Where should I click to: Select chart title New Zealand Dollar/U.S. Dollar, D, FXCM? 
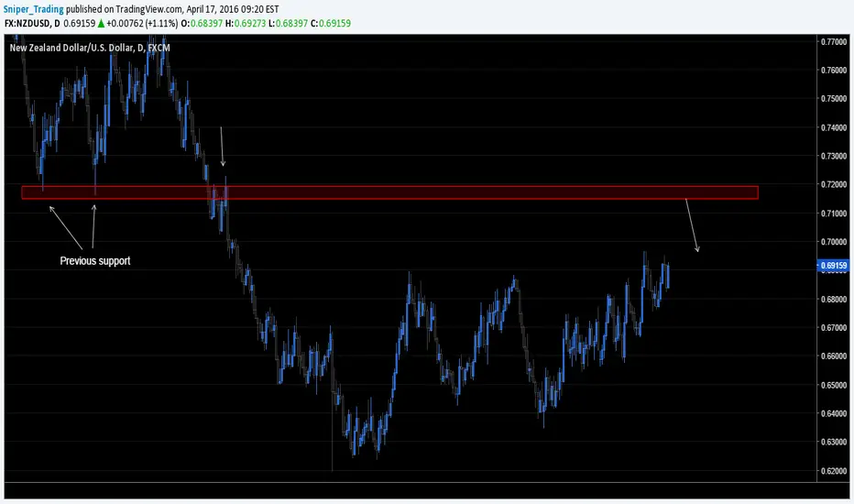tap(90, 48)
